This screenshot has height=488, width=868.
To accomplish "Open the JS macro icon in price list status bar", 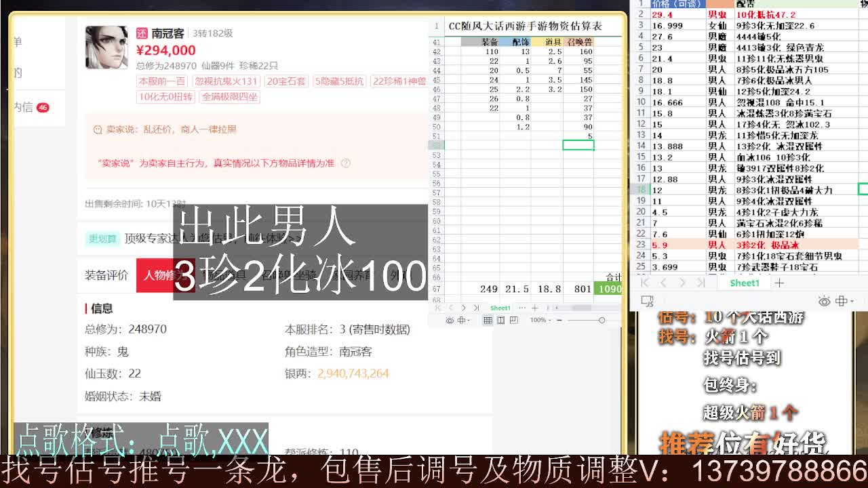I will (647, 301).
